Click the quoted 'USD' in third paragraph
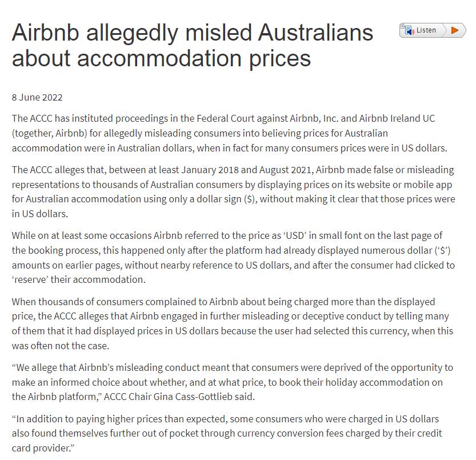476x460 pixels. click(295, 235)
